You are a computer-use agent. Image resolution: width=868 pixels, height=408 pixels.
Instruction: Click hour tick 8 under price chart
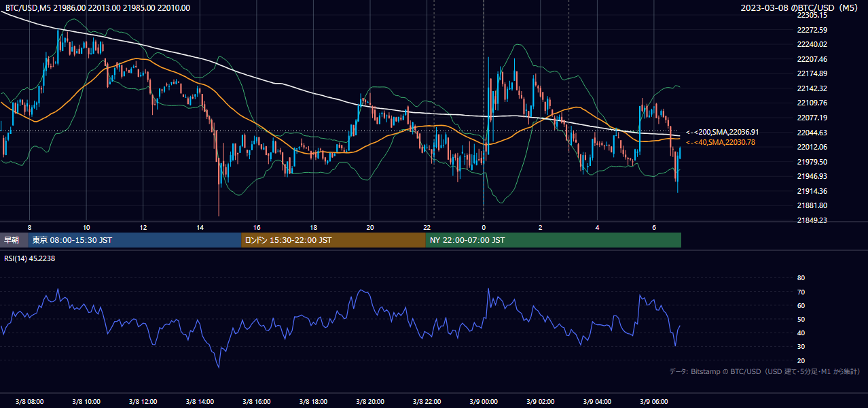29,227
